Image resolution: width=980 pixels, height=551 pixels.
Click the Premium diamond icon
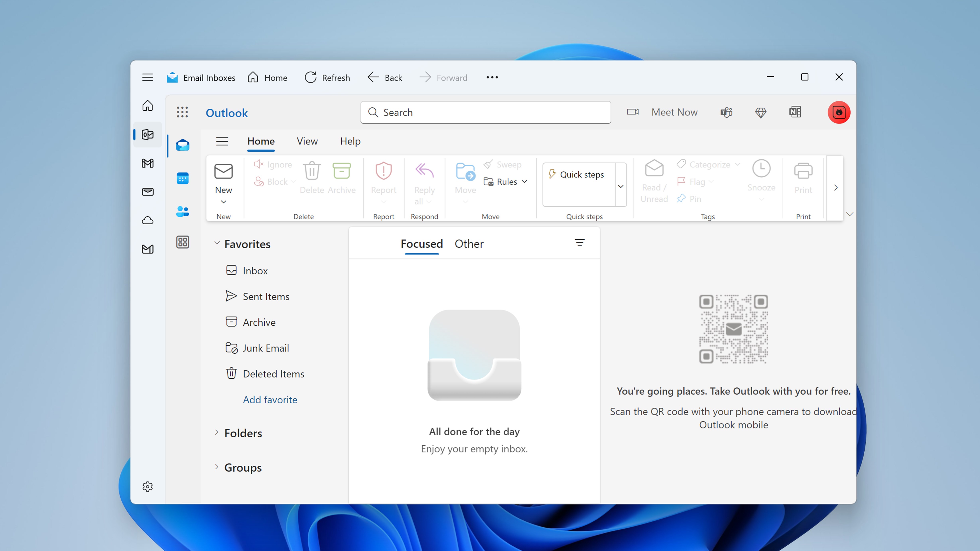(x=760, y=112)
